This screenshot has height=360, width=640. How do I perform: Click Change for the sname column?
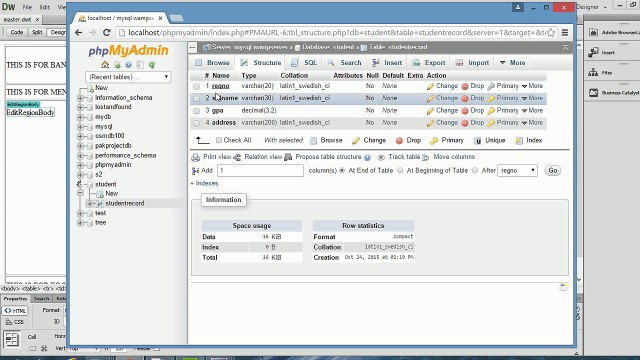point(442,98)
